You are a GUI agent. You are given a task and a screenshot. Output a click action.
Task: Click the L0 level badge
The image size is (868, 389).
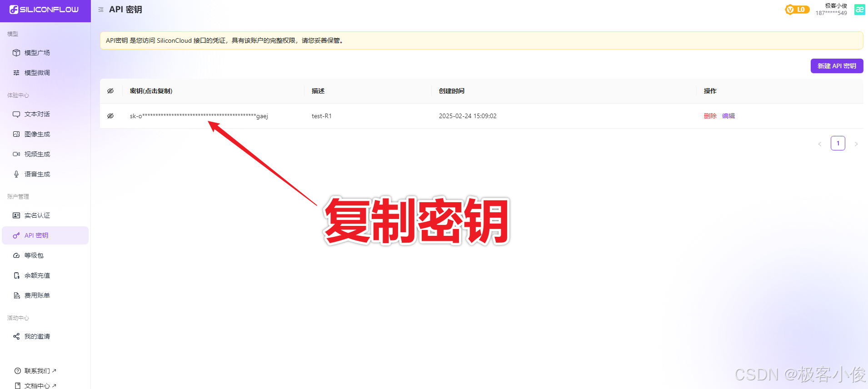tap(797, 10)
